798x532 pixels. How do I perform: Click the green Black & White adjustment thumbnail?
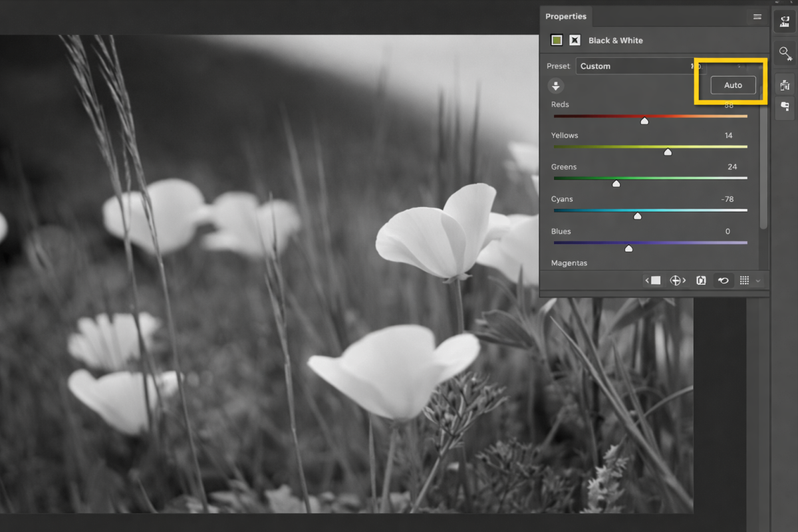[557, 40]
